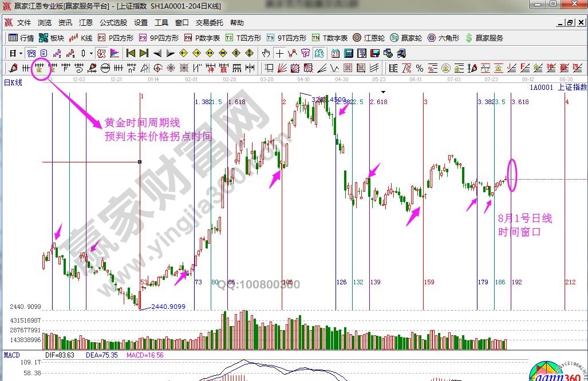
Task: Click the hand pan tool icon
Action: 266,54
